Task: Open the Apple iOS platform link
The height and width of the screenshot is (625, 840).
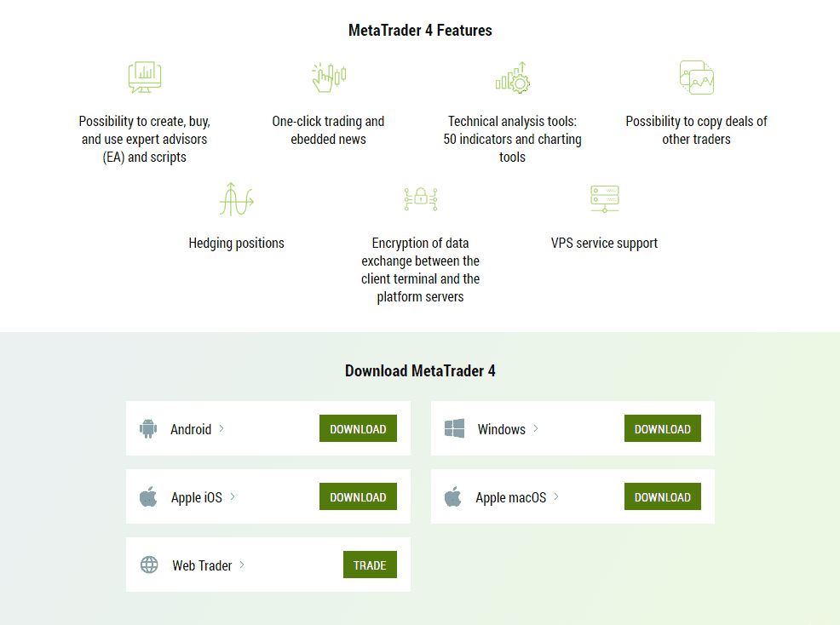Action: pyautogui.click(x=197, y=497)
